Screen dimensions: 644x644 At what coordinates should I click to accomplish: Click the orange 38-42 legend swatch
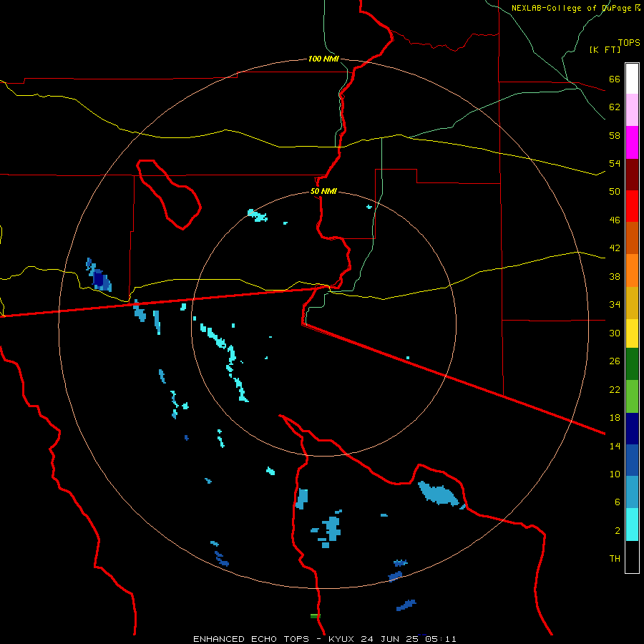(x=632, y=270)
